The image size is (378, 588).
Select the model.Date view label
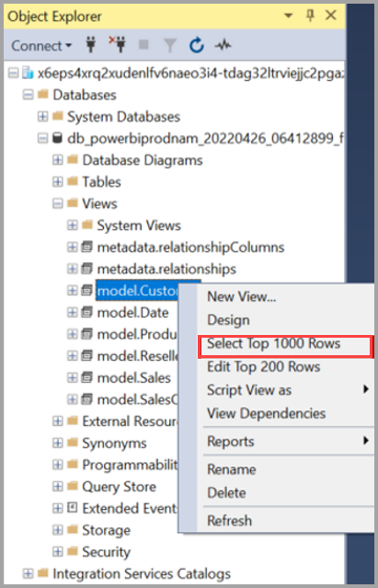click(132, 312)
